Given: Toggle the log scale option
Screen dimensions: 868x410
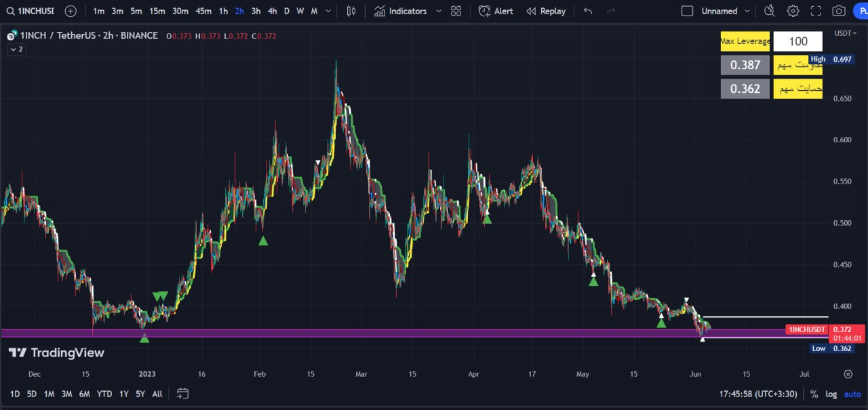Looking at the screenshot, I should click(831, 394).
